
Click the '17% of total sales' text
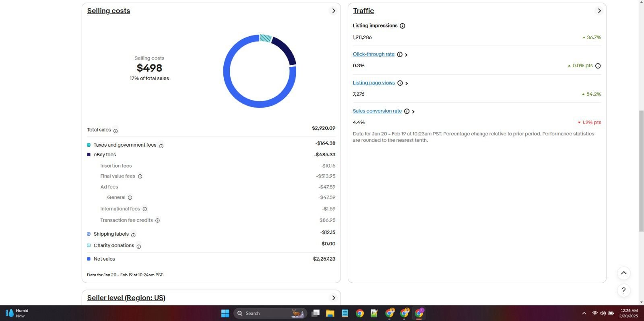tap(149, 79)
